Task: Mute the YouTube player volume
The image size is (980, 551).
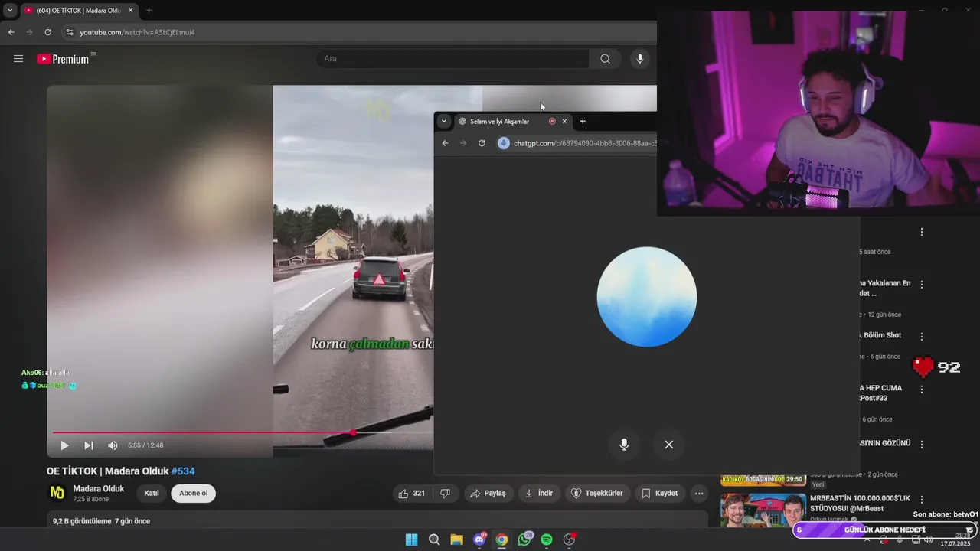Action: [113, 445]
